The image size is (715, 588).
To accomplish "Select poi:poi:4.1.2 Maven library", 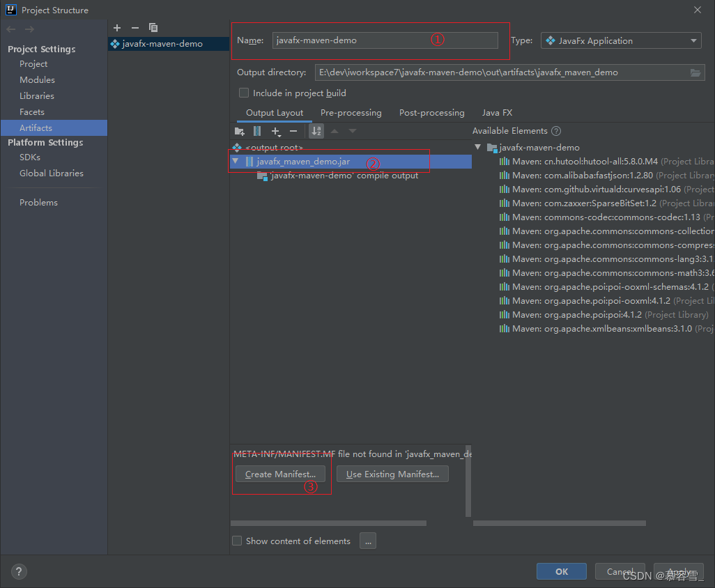I will [x=603, y=314].
